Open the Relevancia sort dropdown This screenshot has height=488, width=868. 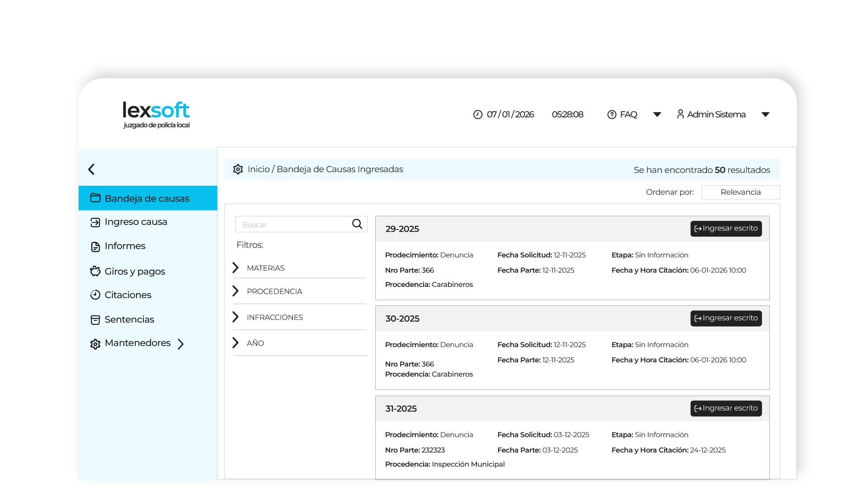[x=740, y=192]
